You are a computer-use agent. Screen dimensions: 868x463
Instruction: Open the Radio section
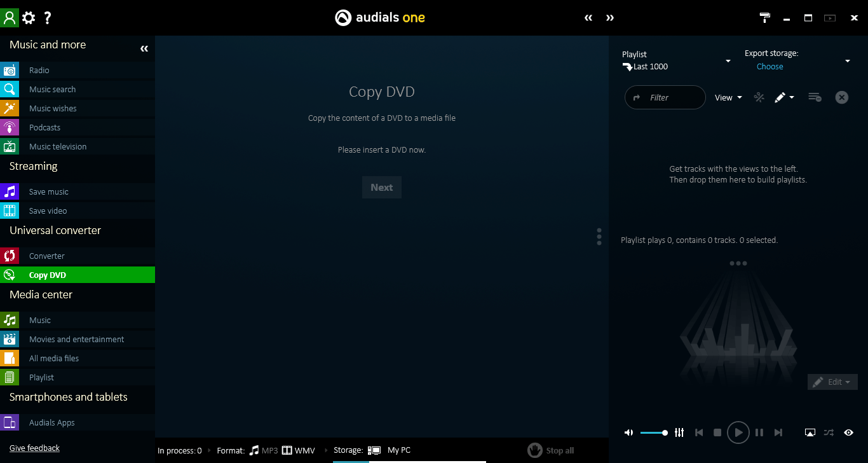(x=78, y=70)
